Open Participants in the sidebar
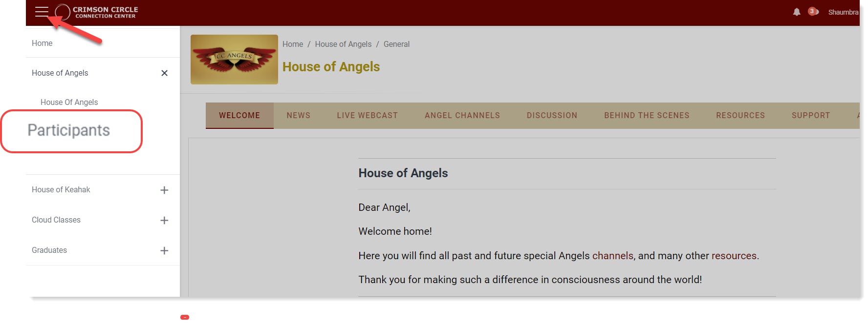 point(69,130)
